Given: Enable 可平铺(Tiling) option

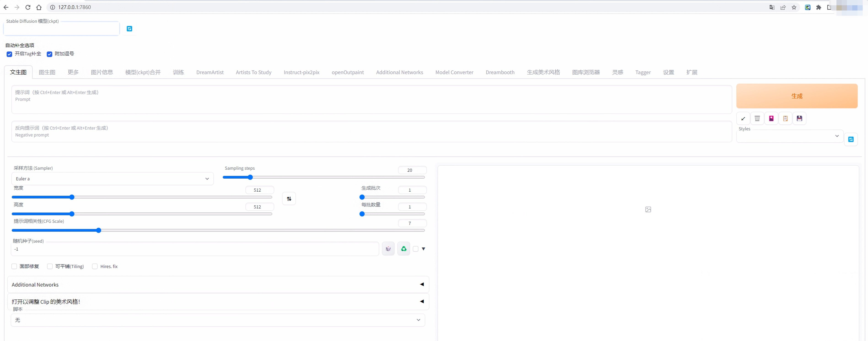Looking at the screenshot, I should point(50,266).
